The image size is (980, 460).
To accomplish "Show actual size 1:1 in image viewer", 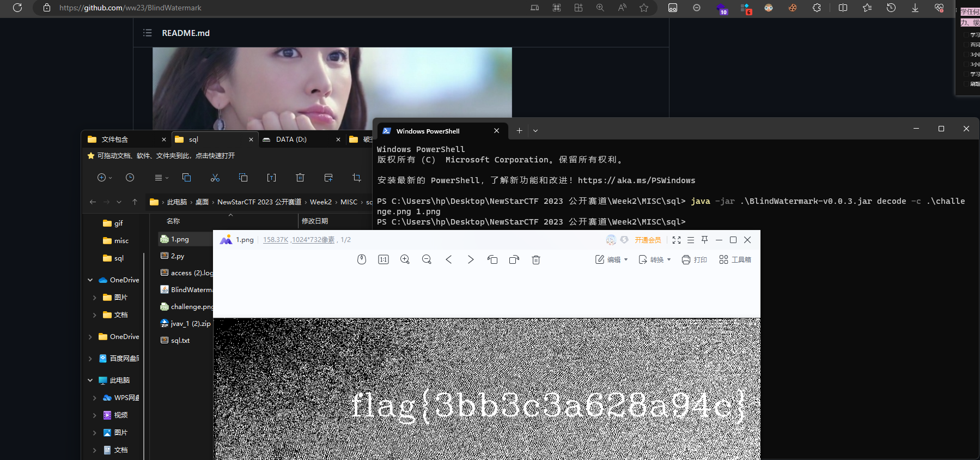I will [384, 259].
